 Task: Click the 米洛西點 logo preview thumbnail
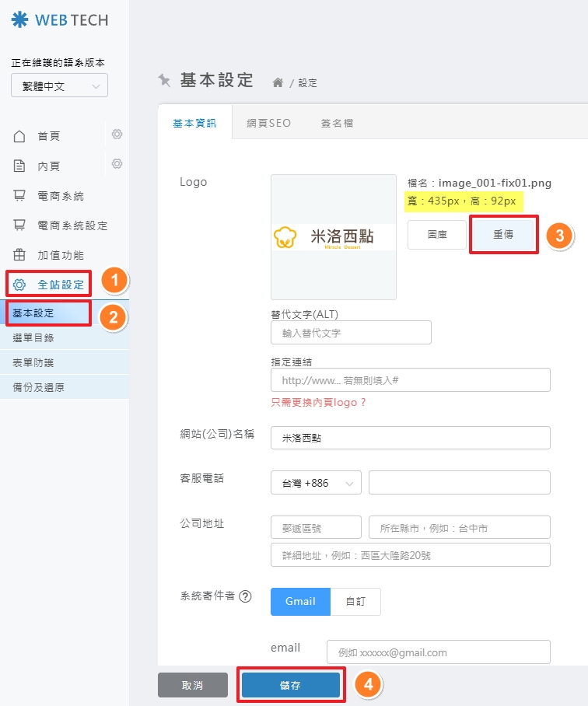[333, 237]
